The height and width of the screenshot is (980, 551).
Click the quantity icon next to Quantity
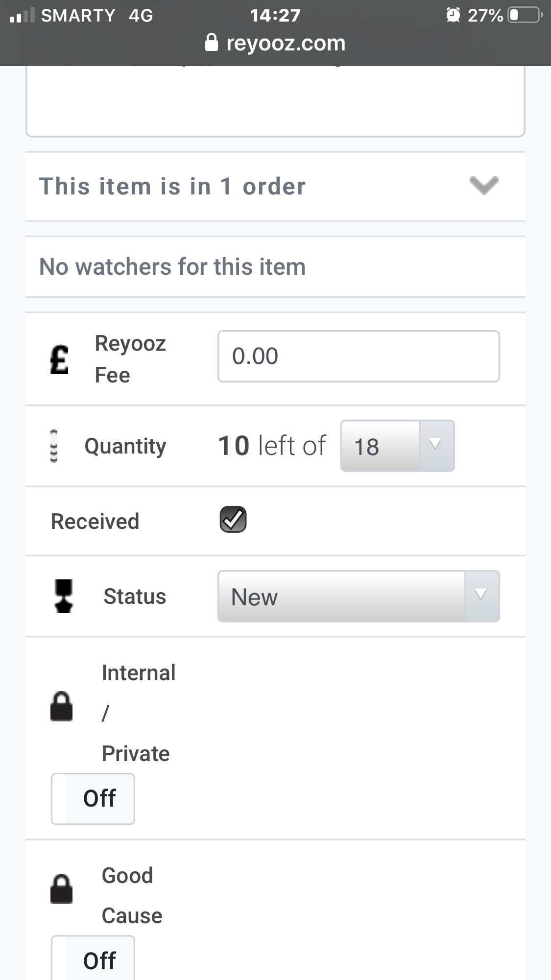click(54, 446)
